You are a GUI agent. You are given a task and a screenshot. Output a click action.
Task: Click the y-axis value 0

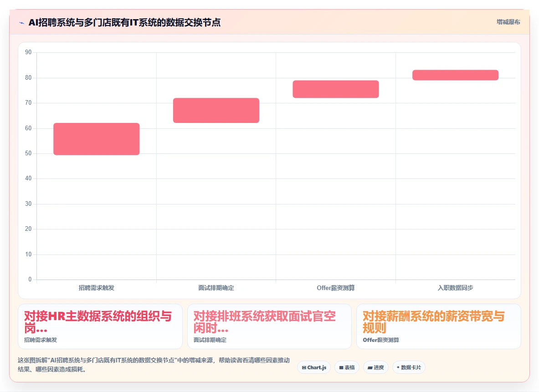tap(30, 279)
